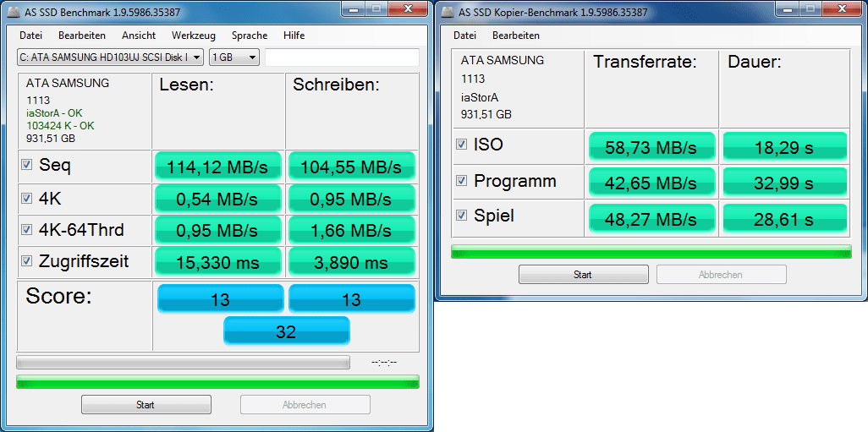Image resolution: width=868 pixels, height=432 pixels.
Task: Click Abbrechen in Kopier-Benchmark window
Action: click(x=722, y=275)
